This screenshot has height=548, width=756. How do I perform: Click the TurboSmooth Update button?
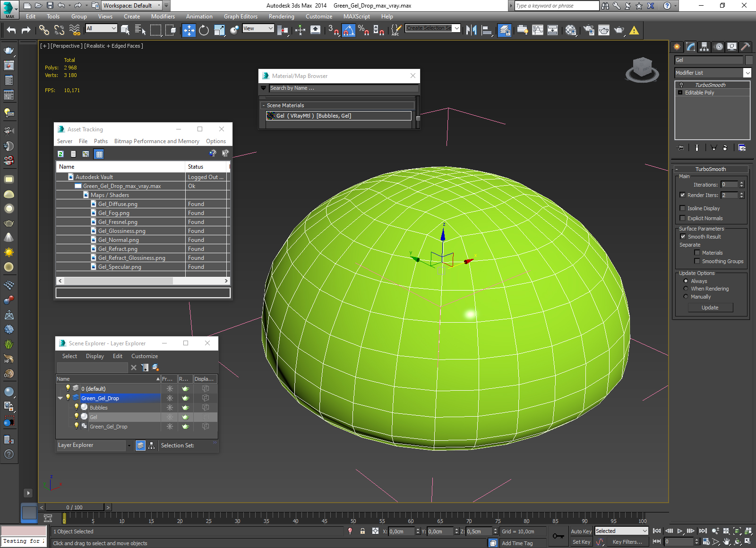[x=710, y=308]
